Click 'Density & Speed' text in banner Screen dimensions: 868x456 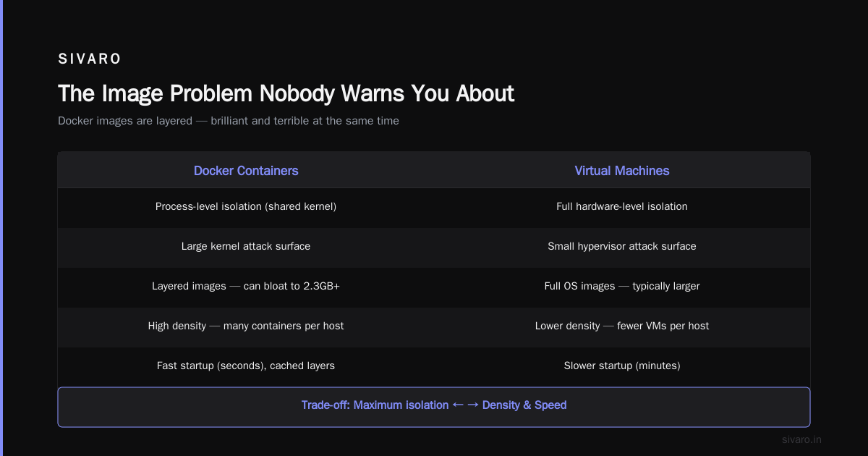pyautogui.click(x=524, y=405)
